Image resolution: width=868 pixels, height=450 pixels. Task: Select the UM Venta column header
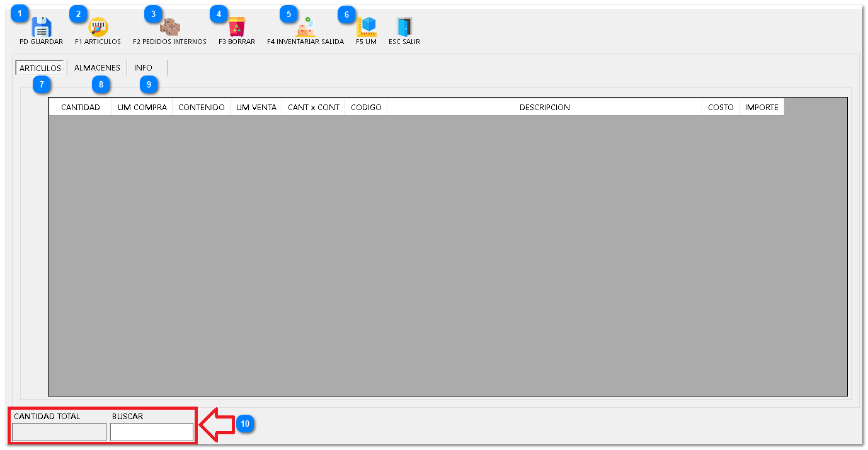[256, 108]
